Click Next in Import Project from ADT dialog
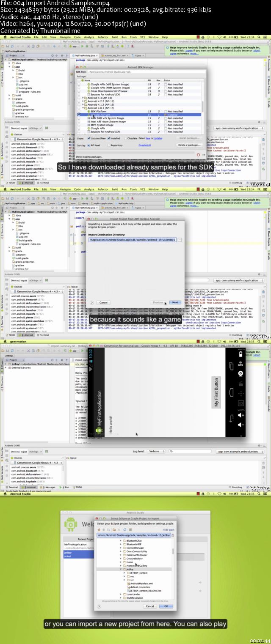Image resolution: width=271 pixels, height=644 pixels. point(175,302)
